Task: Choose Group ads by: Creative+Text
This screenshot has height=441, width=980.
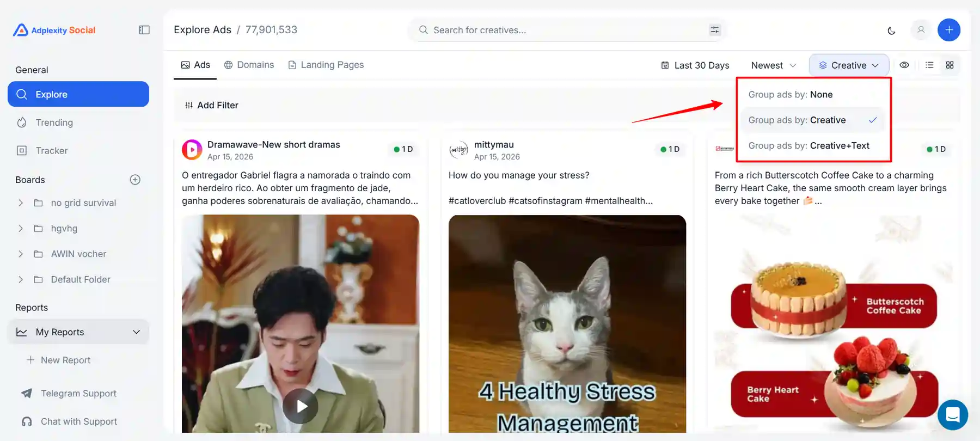Action: click(x=808, y=146)
